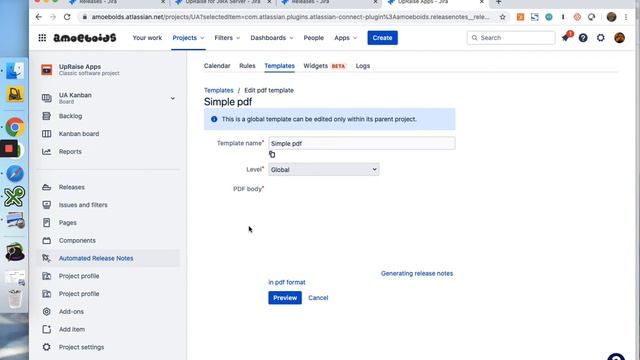Click the Jira Search field
Screen dimensions: 640x360
point(511,38)
